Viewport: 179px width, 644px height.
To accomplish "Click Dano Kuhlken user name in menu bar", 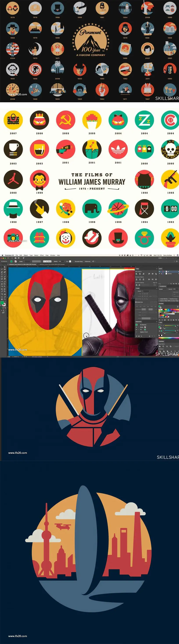I will (x=168, y=255).
